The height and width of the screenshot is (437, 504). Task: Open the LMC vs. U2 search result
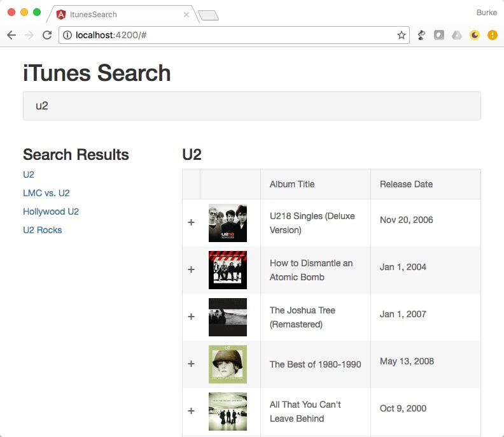coord(46,193)
